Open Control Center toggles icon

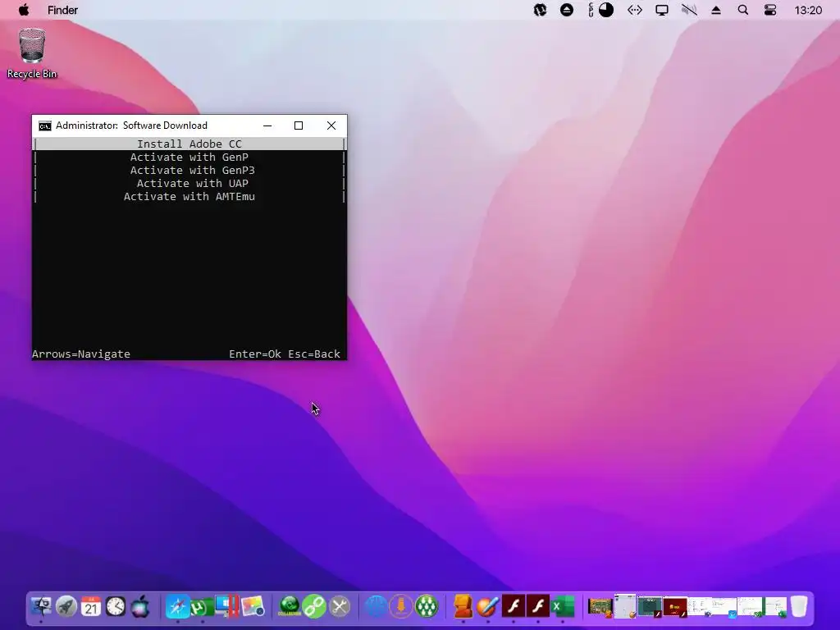[769, 10]
